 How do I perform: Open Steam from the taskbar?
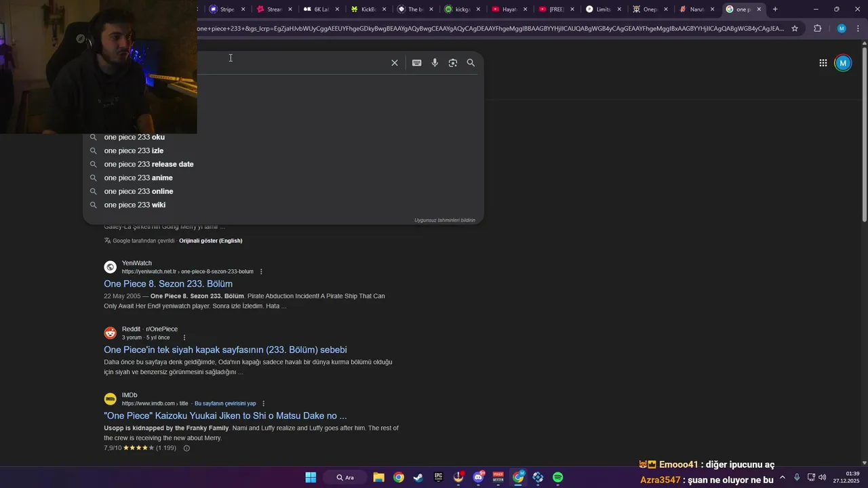pos(418,477)
